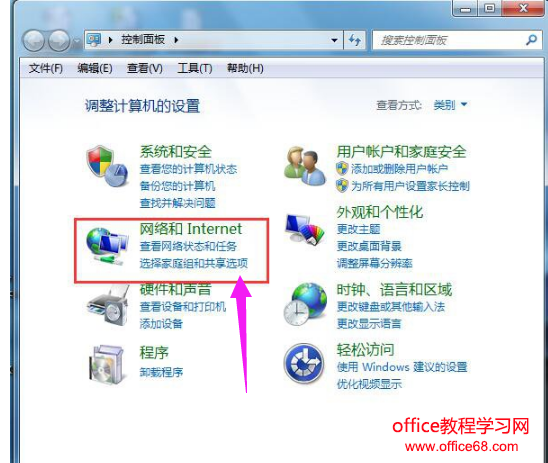Expand the arrow after 控制面板 breadcrumb
548x463 pixels.
pyautogui.click(x=176, y=40)
